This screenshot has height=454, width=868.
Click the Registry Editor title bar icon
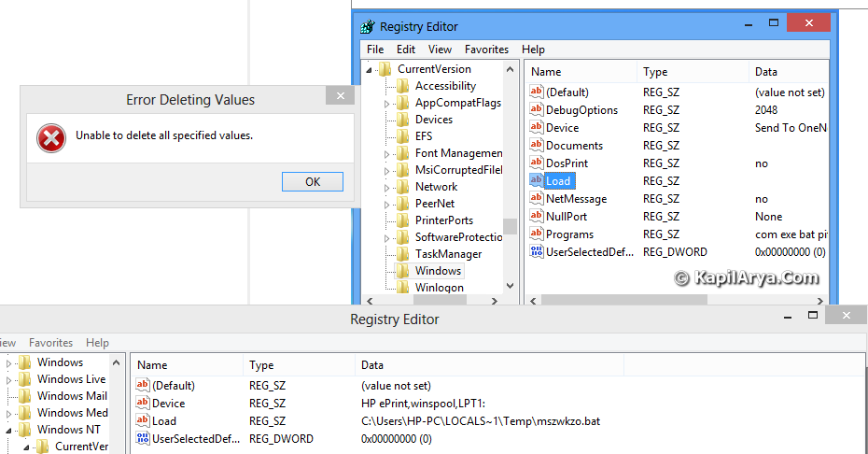tap(367, 26)
